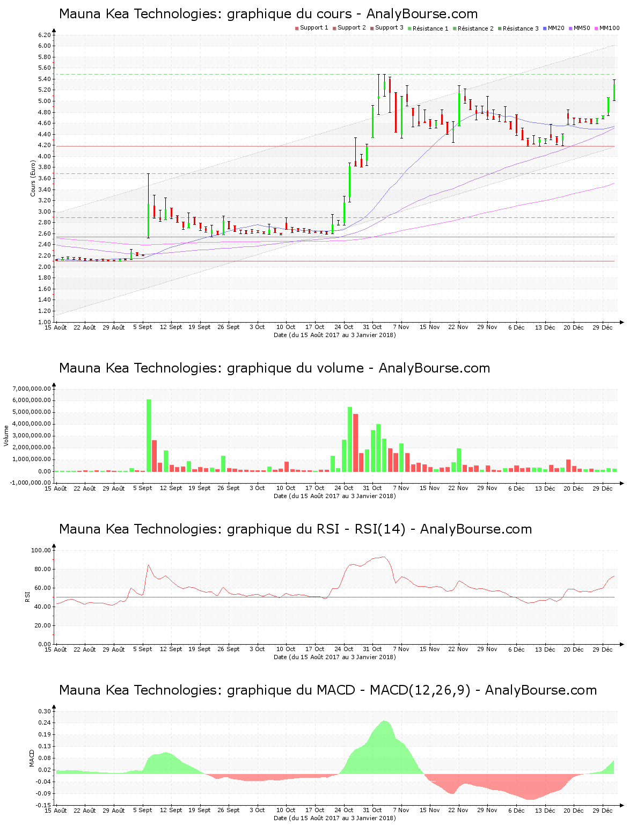Viewport: 644px width, 832px height.
Task: Click '19 Sept' on the MACD chart x-axis
Action: (200, 810)
